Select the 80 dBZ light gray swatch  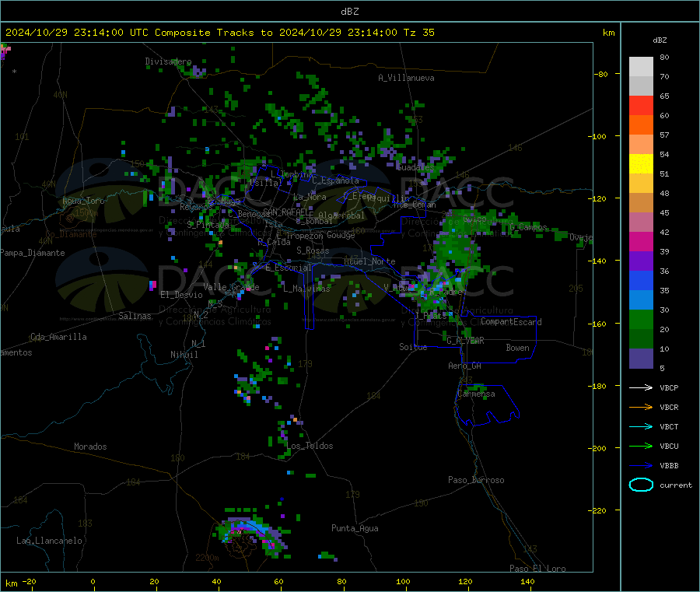[x=641, y=67]
